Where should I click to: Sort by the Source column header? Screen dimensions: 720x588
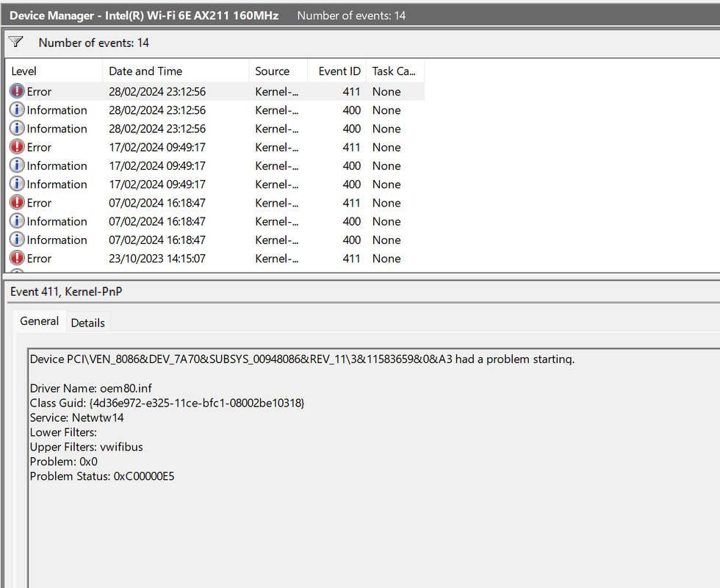click(x=278, y=71)
